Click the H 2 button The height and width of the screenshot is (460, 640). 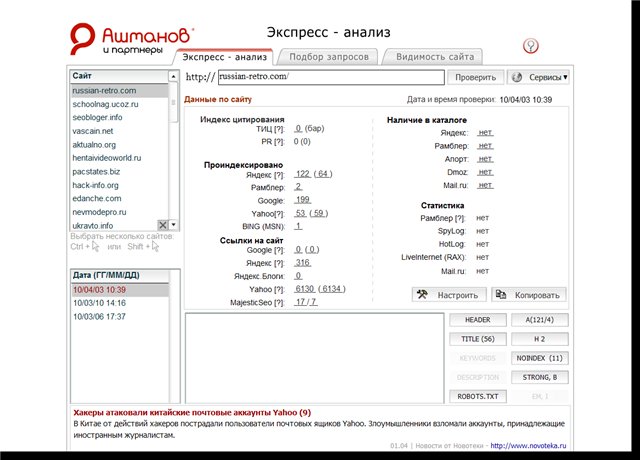539,339
